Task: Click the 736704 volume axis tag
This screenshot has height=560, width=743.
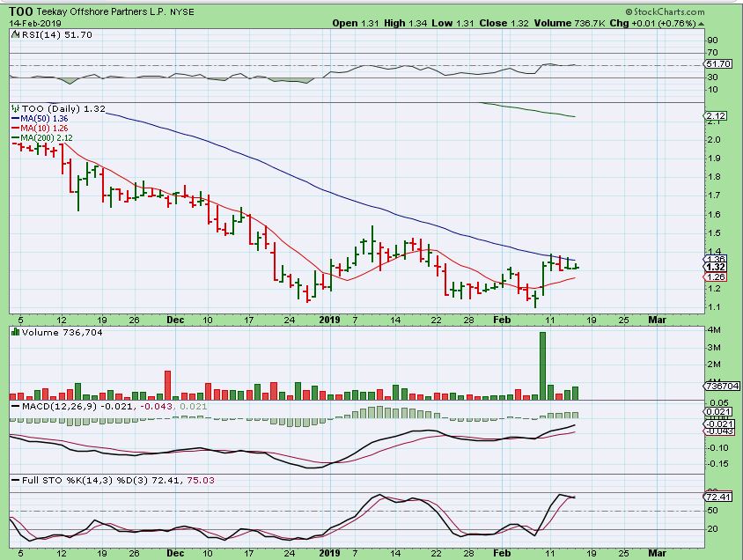Action: 722,387
